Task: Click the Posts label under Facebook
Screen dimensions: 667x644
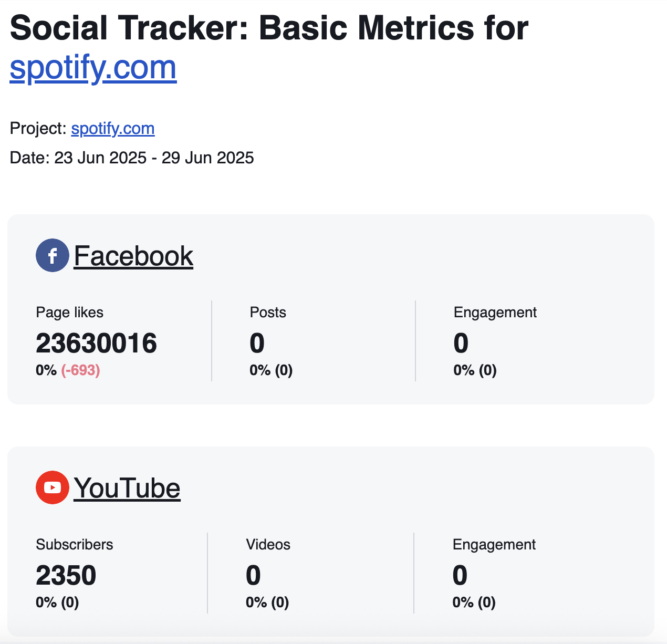Action: (268, 313)
